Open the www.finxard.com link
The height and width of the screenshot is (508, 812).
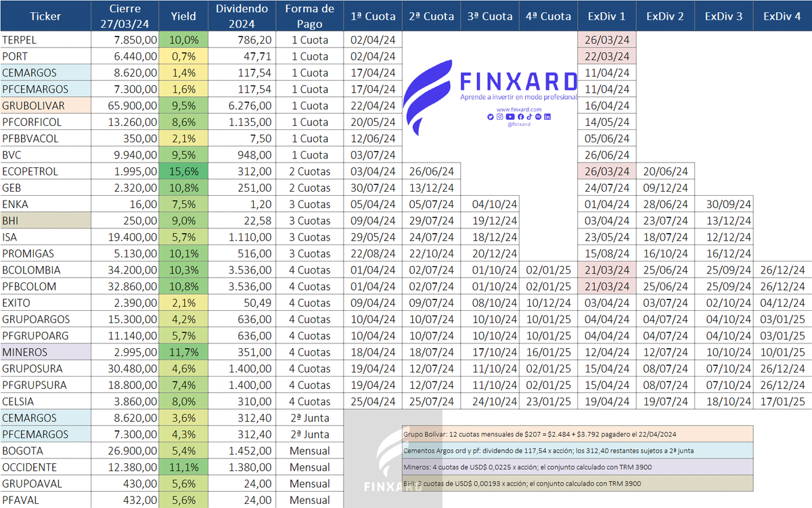pos(519,110)
